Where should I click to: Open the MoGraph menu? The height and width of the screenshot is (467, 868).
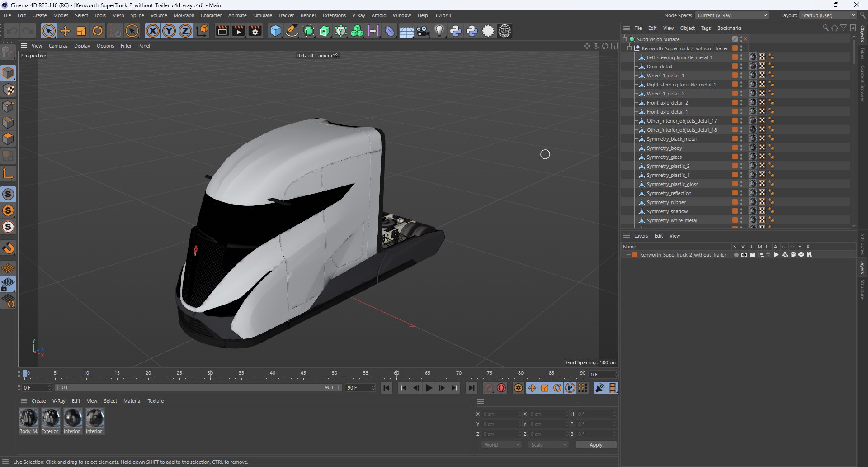184,15
